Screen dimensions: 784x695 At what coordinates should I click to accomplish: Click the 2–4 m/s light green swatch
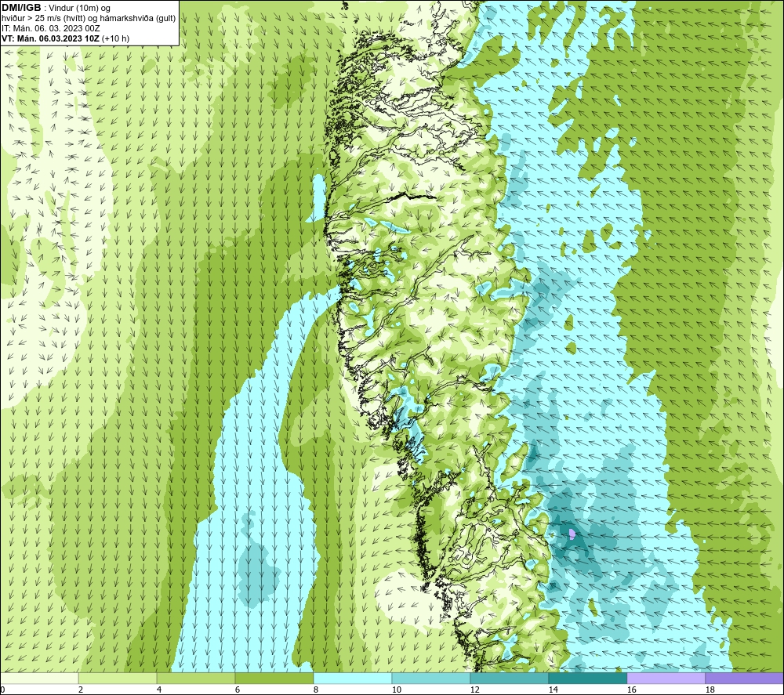pyautogui.click(x=118, y=678)
